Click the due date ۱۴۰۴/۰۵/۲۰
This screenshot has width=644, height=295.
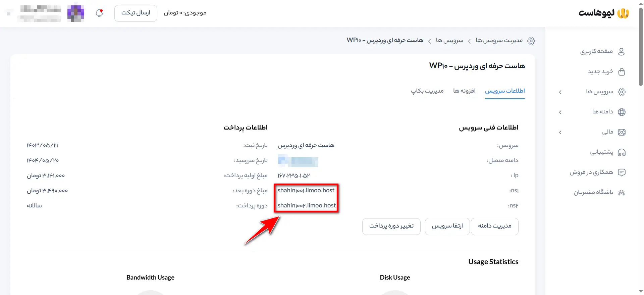43,160
